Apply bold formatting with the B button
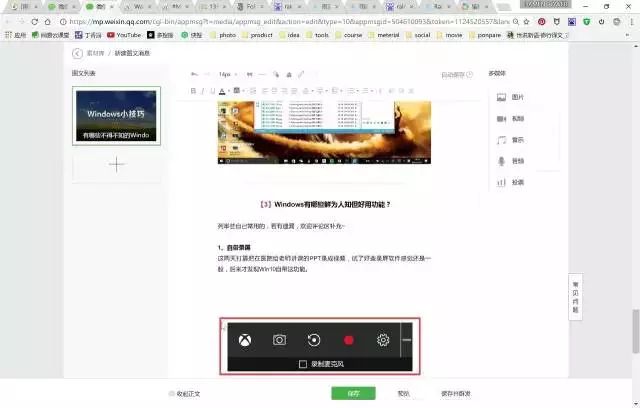 [193, 91]
